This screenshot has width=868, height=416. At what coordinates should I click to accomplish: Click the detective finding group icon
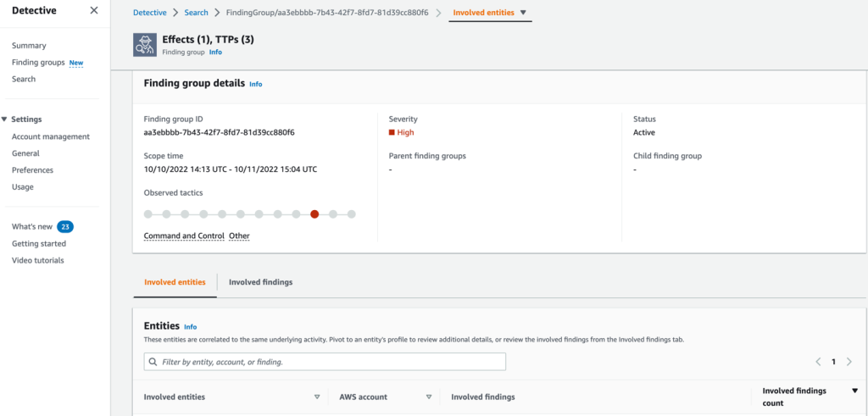click(144, 45)
